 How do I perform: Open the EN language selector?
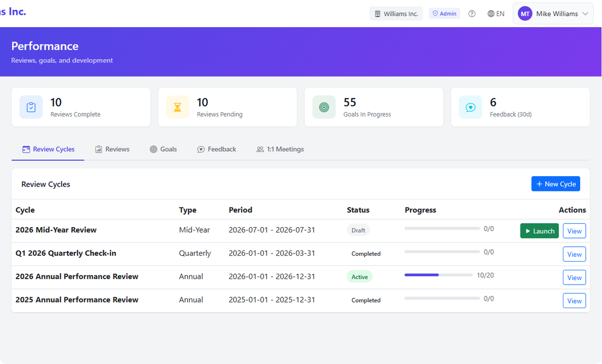tap(496, 13)
